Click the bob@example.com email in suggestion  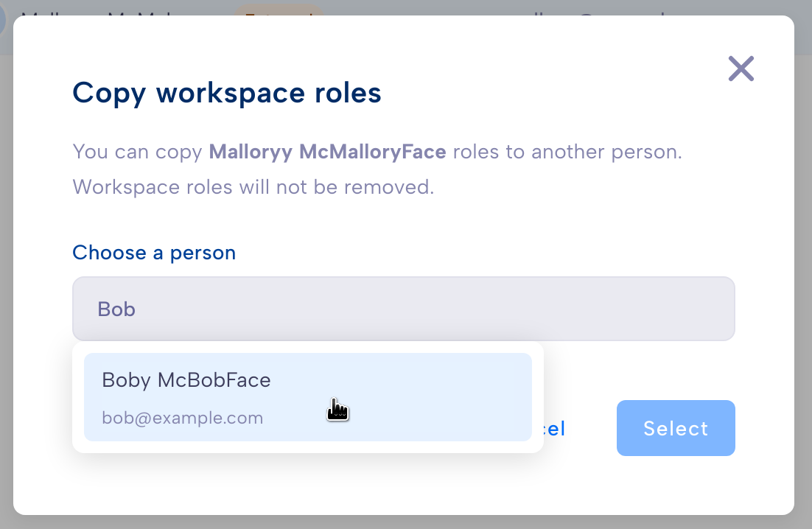(182, 418)
